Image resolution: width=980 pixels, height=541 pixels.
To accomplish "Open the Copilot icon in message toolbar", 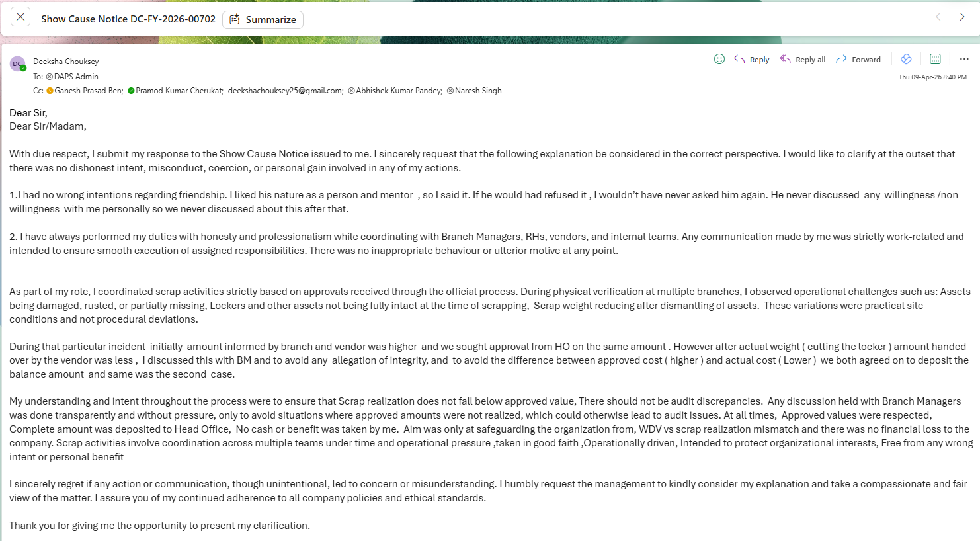I will [x=906, y=59].
